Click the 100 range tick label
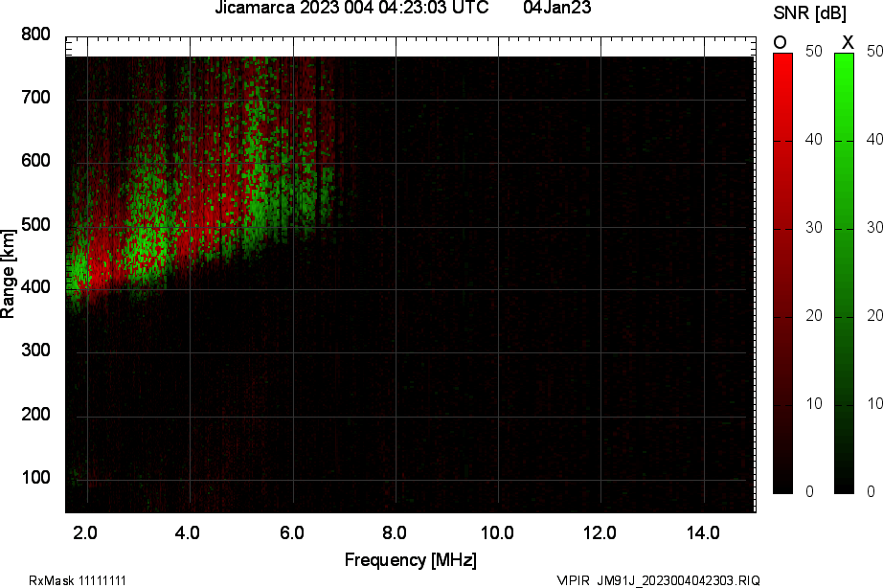The height and width of the screenshot is (588, 883). pyautogui.click(x=35, y=478)
